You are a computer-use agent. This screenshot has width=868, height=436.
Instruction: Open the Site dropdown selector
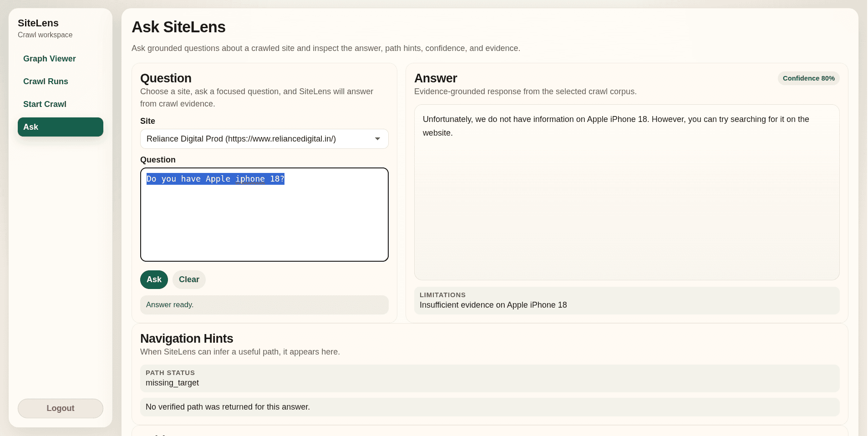[264, 139]
